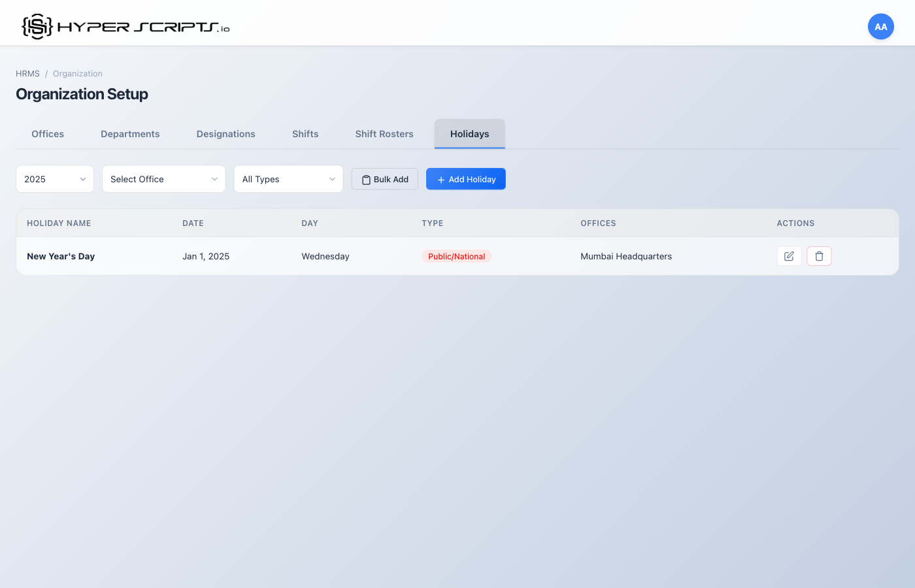This screenshot has height=588, width=915.
Task: Click the Date column header
Action: point(193,223)
